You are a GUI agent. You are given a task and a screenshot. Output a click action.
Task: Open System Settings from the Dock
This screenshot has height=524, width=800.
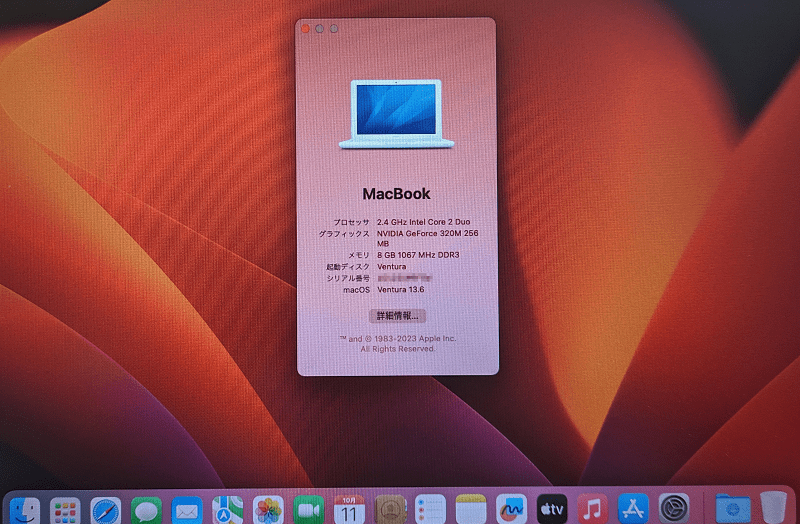click(674, 510)
